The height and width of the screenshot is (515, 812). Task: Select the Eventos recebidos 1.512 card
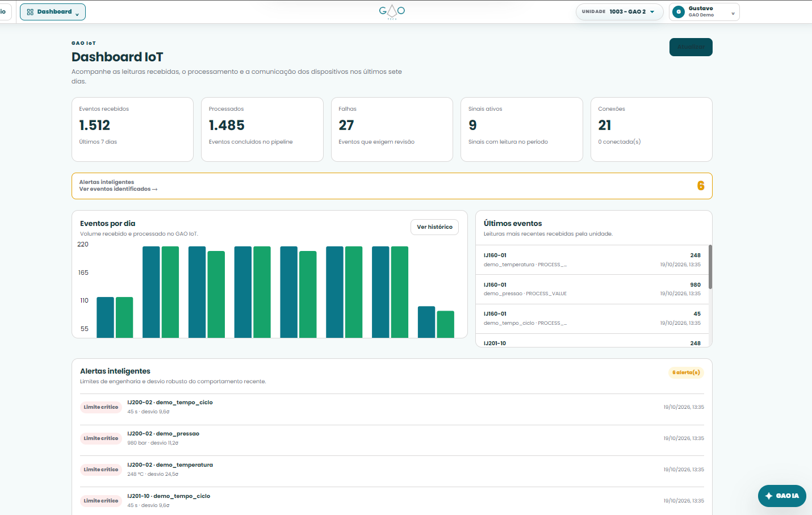[x=132, y=129]
